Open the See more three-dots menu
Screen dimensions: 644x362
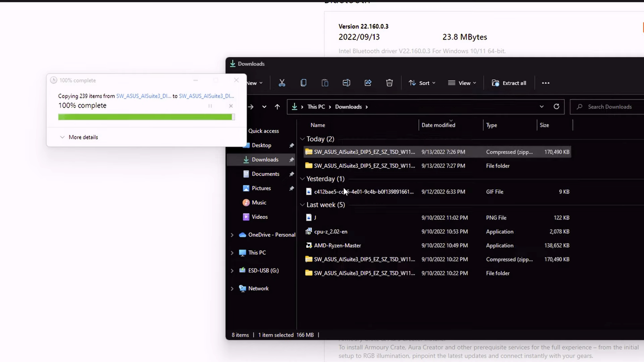pyautogui.click(x=546, y=83)
